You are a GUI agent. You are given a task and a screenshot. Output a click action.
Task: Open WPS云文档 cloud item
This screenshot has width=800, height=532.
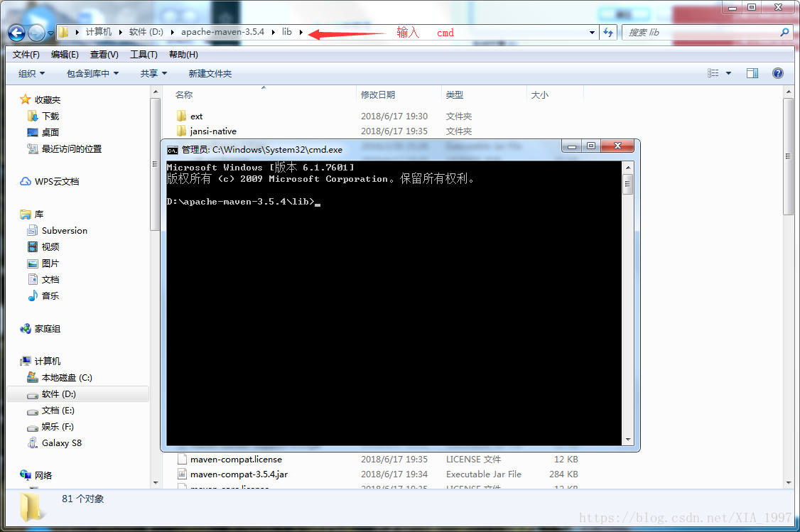pos(57,182)
